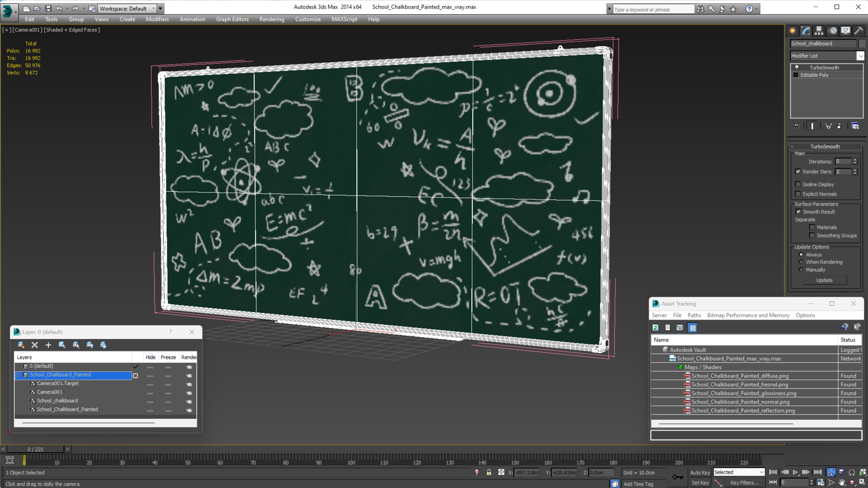
Task: Collapse the TurboSmooth rollout
Action: 792,147
